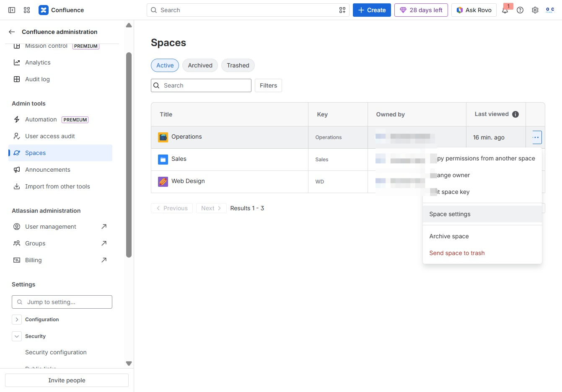Collapse the Security section
Screen dimensions: 562x392
click(17, 336)
